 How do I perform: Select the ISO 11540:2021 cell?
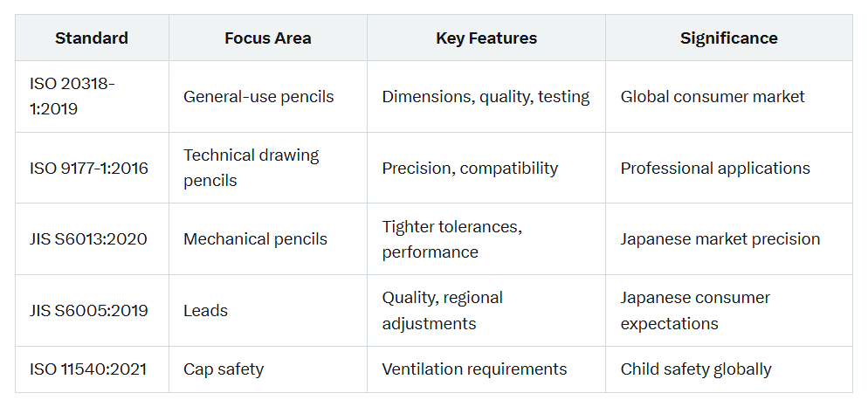[x=92, y=369]
